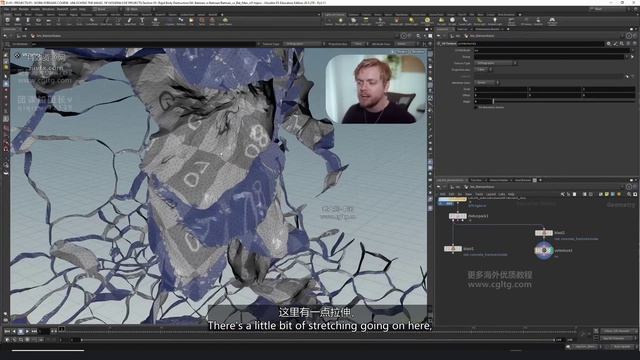The width and height of the screenshot is (640, 360).
Task: Open Attribute Class dropdown in parameters
Action: pos(486,82)
